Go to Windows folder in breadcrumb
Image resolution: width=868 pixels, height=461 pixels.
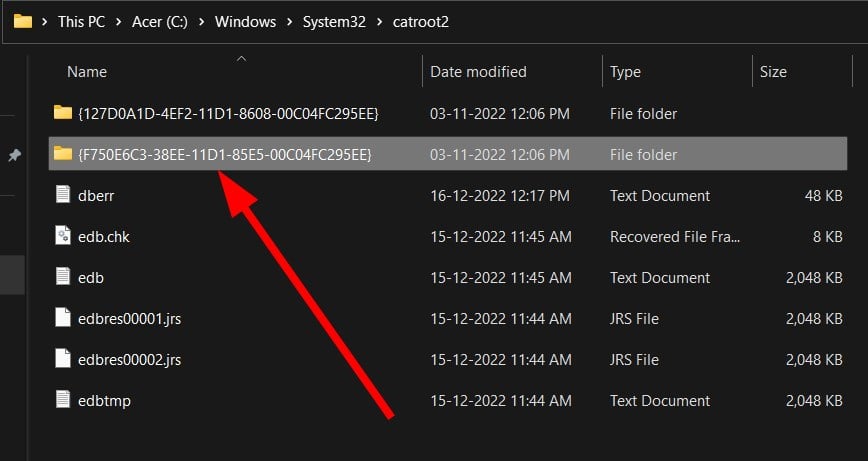[x=245, y=22]
